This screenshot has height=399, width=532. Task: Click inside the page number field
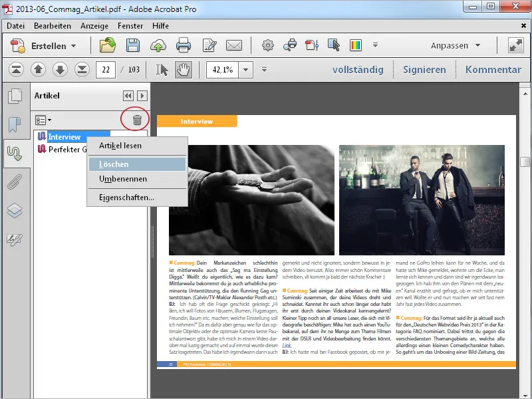click(x=106, y=68)
